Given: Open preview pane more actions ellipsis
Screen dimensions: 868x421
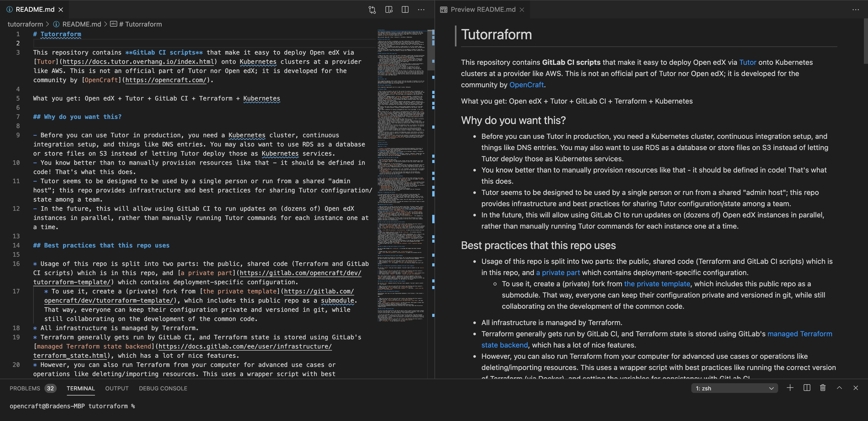Looking at the screenshot, I should point(855,10).
